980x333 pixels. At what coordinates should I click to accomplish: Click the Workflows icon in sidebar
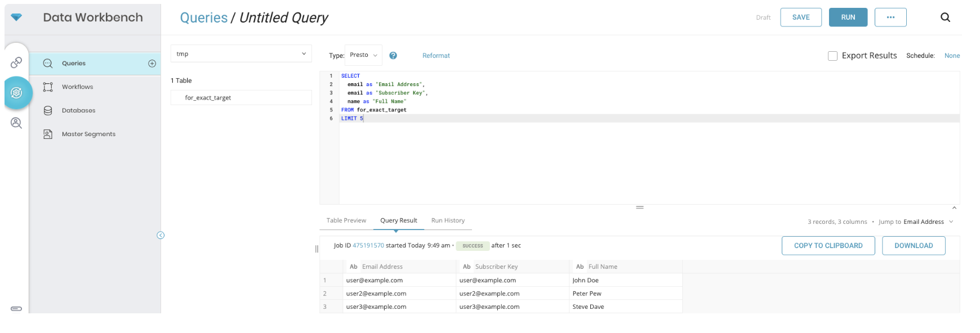(x=48, y=87)
